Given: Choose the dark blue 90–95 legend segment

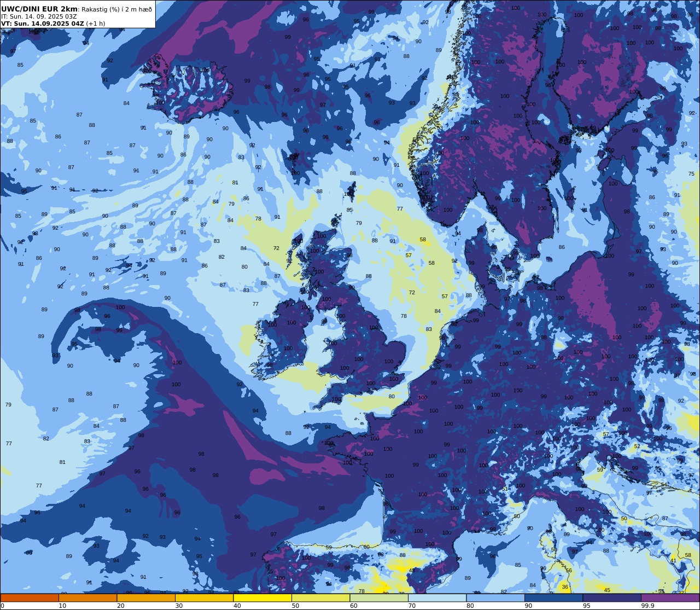Looking at the screenshot, I should coord(553,598).
